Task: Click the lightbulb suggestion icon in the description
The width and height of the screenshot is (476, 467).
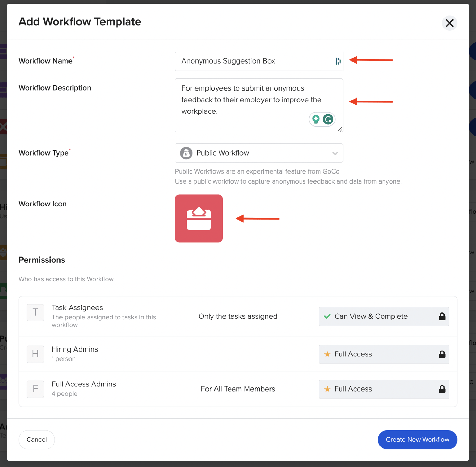Action: pyautogui.click(x=316, y=119)
